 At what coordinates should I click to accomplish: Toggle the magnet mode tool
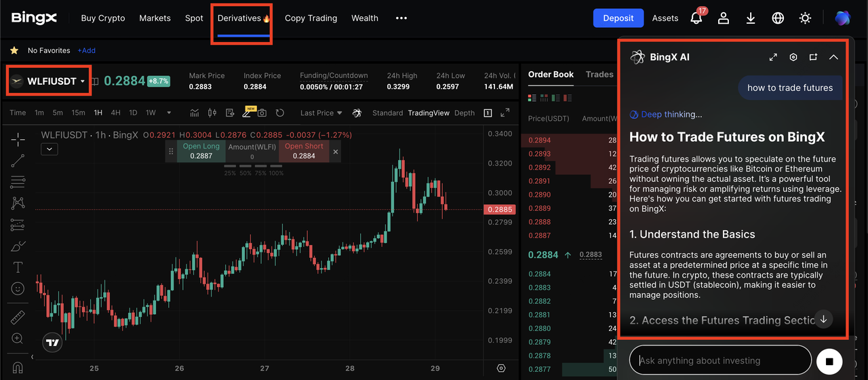click(18, 367)
